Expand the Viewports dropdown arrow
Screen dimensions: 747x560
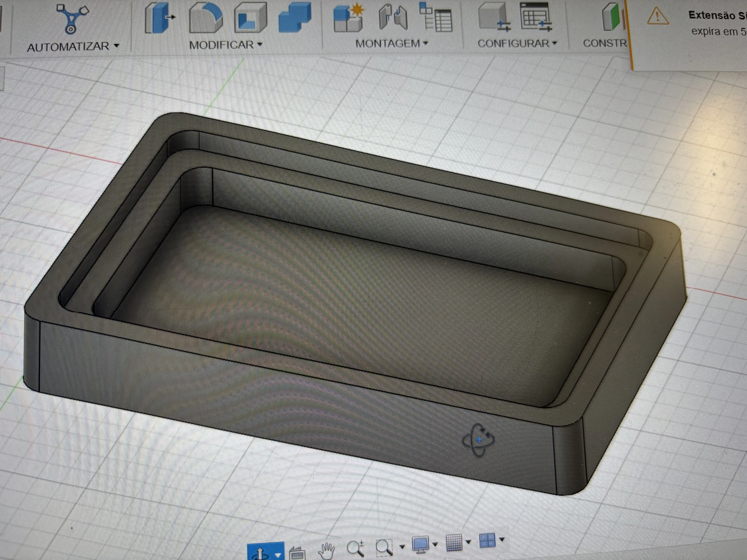pos(502,539)
